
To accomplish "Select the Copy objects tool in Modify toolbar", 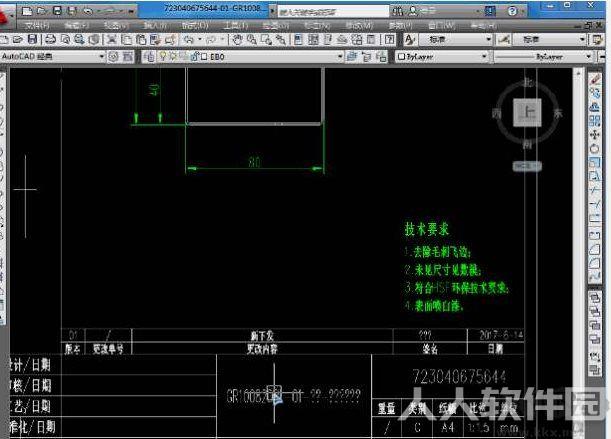I will [x=595, y=93].
